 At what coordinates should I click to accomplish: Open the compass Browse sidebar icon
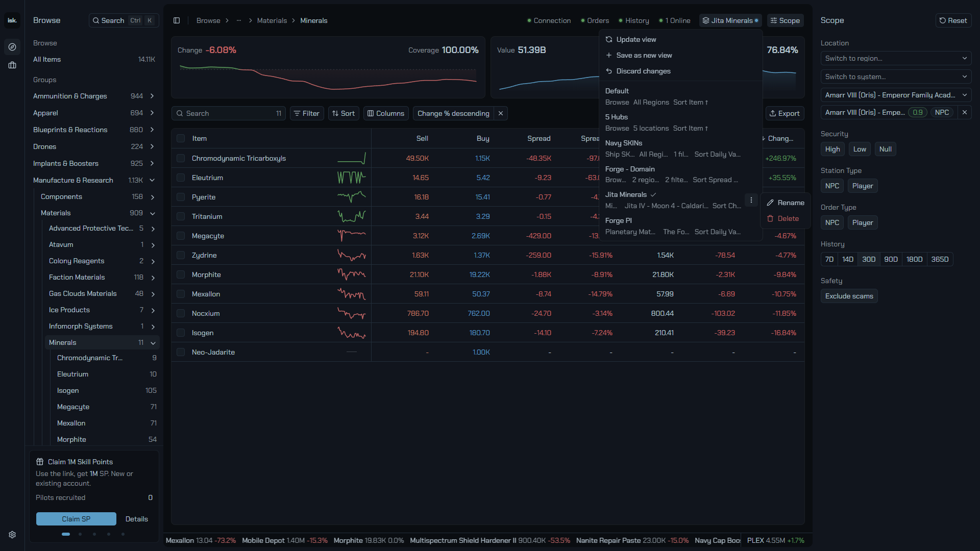tap(12, 47)
